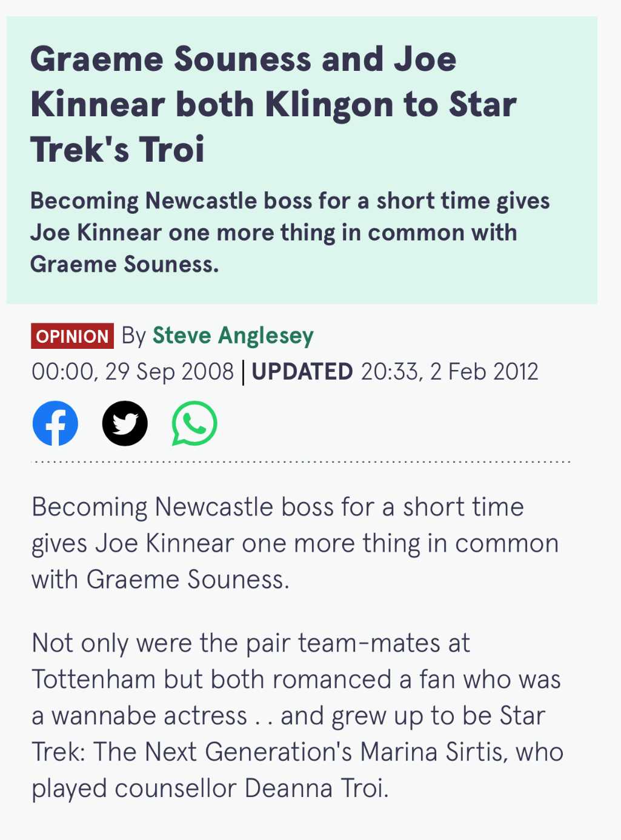Tweet this article via the Twitter icon
Image resolution: width=621 pixels, height=840 pixels.
pos(125,423)
